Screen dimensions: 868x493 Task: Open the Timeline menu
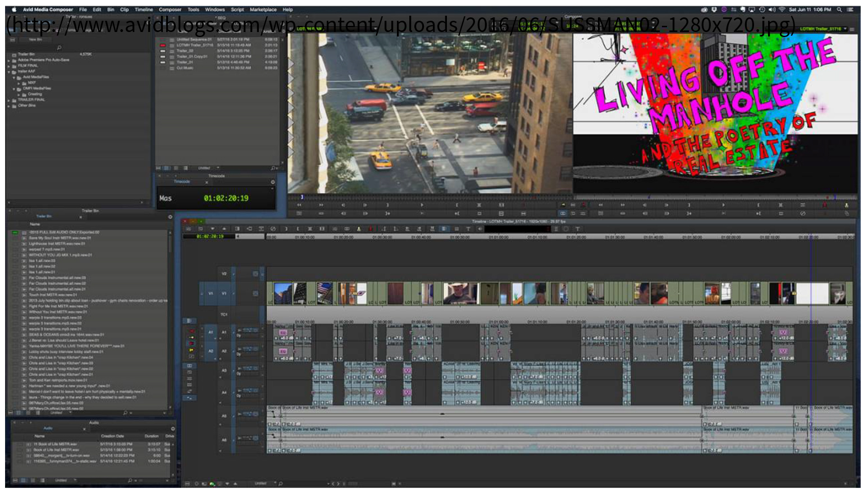pyautogui.click(x=144, y=10)
